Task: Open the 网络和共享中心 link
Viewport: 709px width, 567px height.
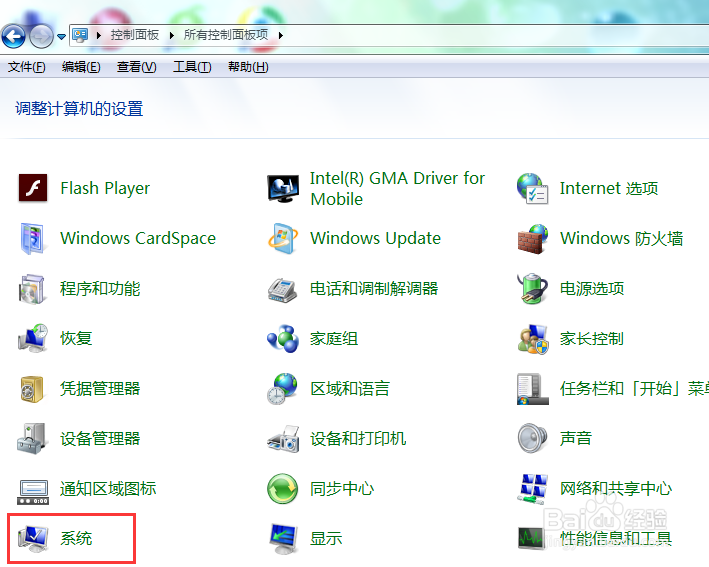Action: [x=616, y=489]
